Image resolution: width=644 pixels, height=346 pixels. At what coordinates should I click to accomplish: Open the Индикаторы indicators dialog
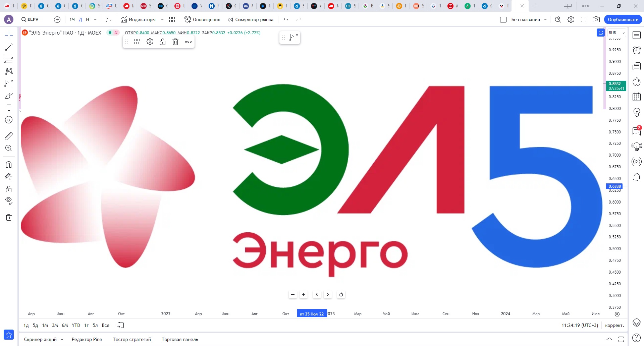pos(138,19)
